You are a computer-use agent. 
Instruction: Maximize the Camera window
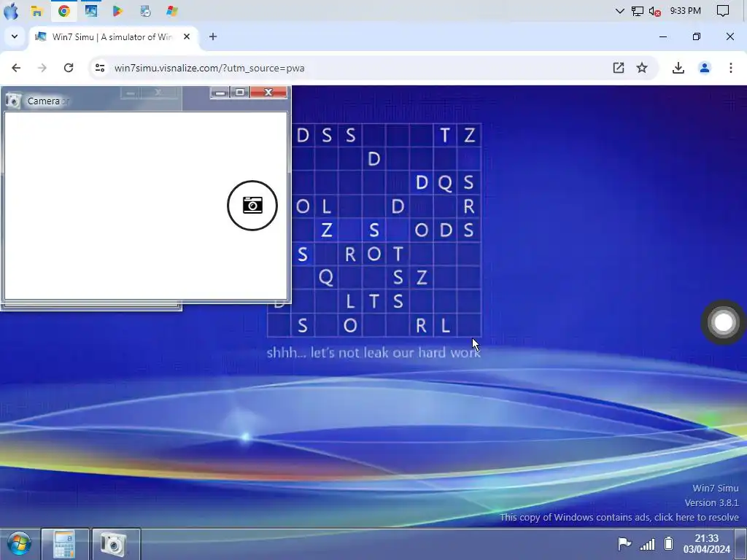point(239,92)
